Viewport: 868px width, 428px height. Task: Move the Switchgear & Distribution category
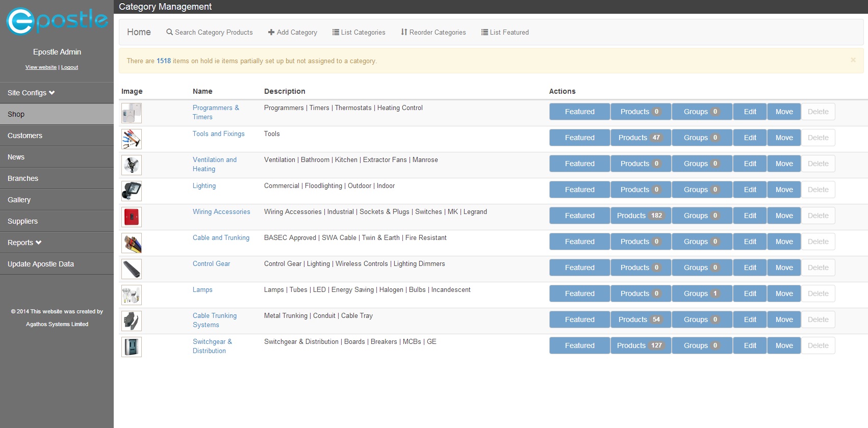784,345
